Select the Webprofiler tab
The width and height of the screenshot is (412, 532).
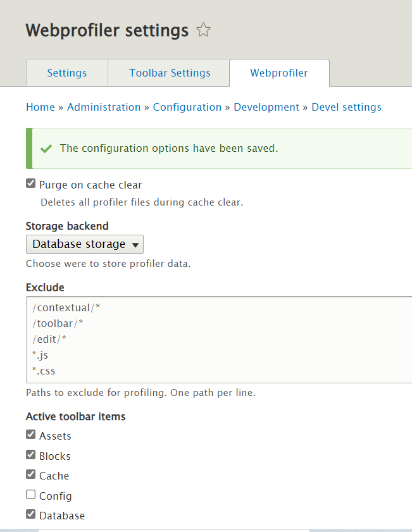pyautogui.click(x=279, y=73)
